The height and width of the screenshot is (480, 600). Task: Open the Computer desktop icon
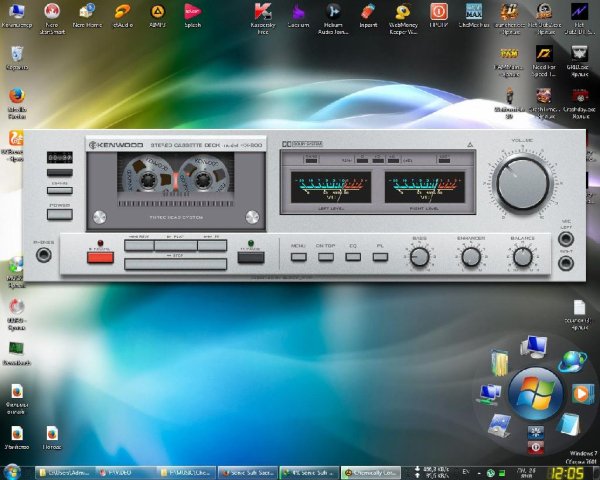point(16,16)
